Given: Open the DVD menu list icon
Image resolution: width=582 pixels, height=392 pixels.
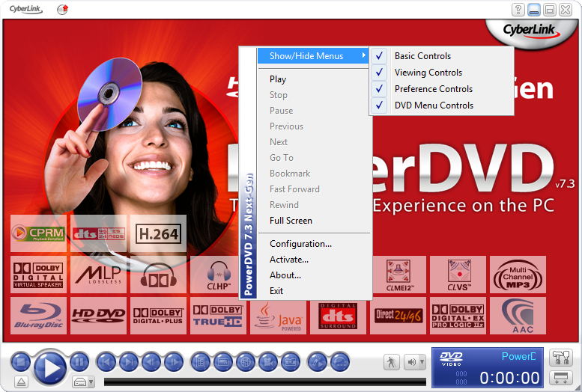Looking at the screenshot, I should tap(201, 361).
